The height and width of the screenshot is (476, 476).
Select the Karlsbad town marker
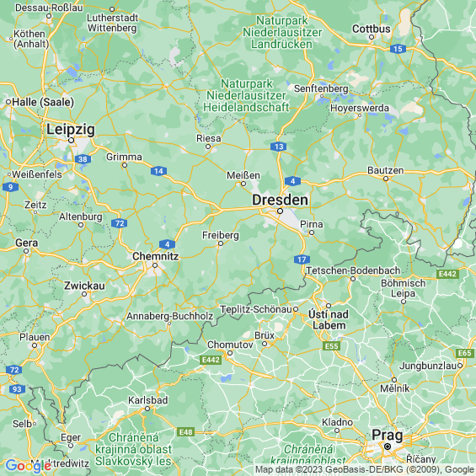147,409
